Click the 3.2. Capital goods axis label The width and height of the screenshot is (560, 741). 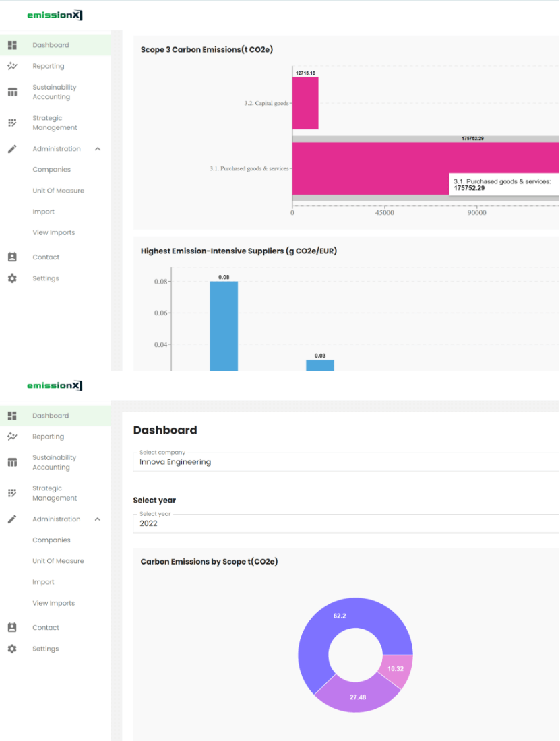coord(267,104)
